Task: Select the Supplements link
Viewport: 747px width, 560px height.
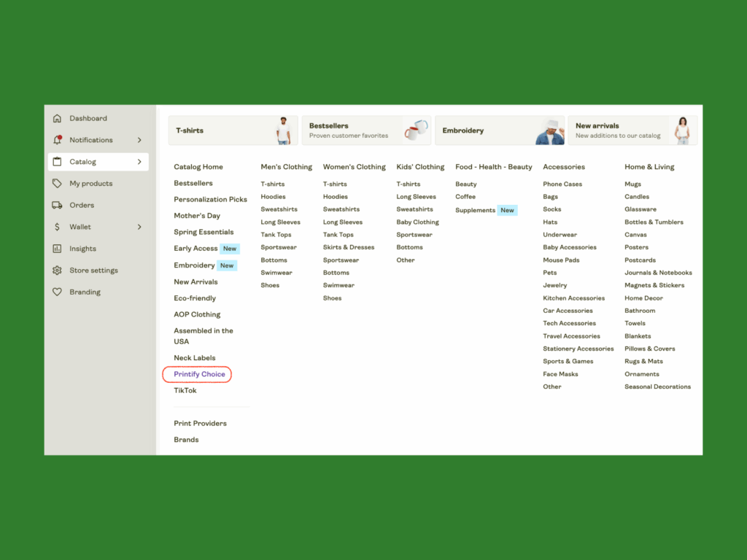Action: point(475,210)
